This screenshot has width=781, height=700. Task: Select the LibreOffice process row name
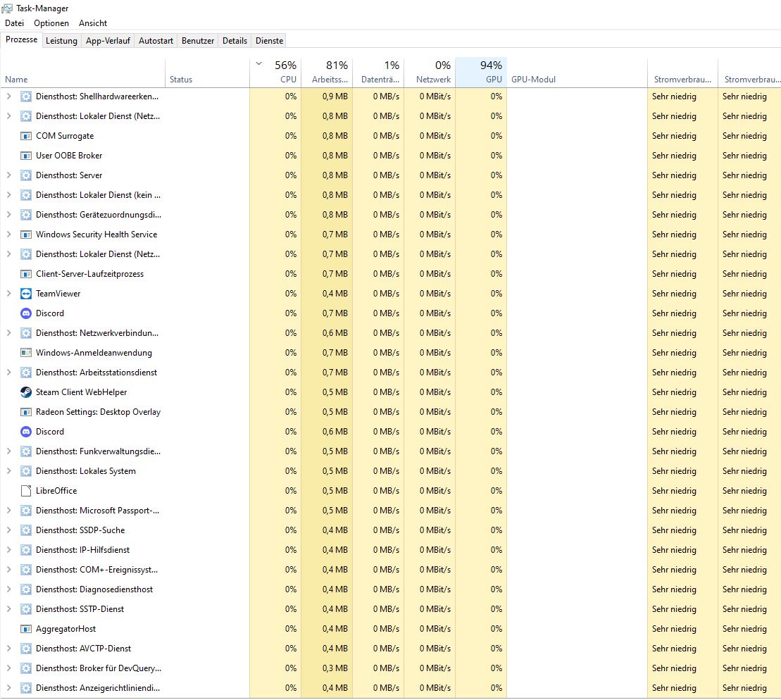(x=56, y=491)
